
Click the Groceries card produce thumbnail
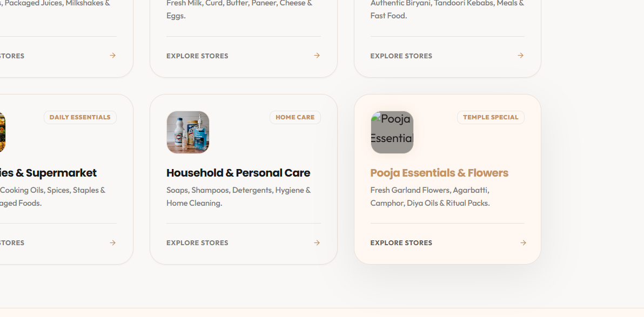pyautogui.click(x=3, y=132)
